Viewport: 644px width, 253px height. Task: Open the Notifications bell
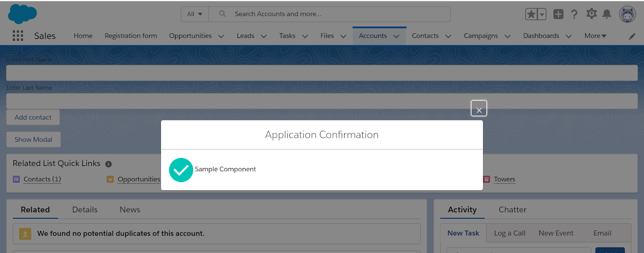[x=607, y=14]
